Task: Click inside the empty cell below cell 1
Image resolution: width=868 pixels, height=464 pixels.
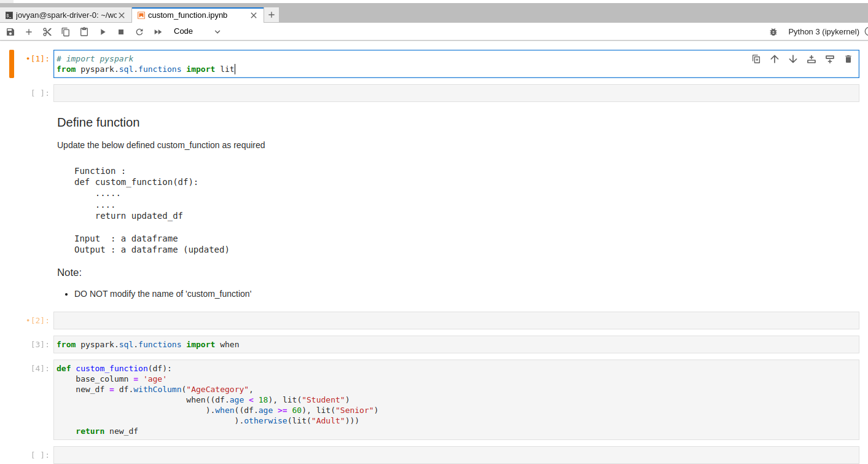Action: click(456, 93)
